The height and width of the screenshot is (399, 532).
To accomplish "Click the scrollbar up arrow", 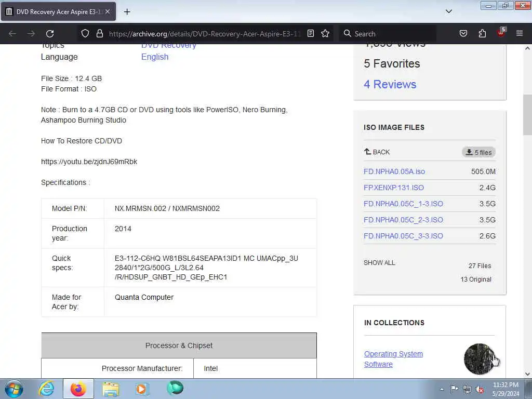I will point(527,48).
